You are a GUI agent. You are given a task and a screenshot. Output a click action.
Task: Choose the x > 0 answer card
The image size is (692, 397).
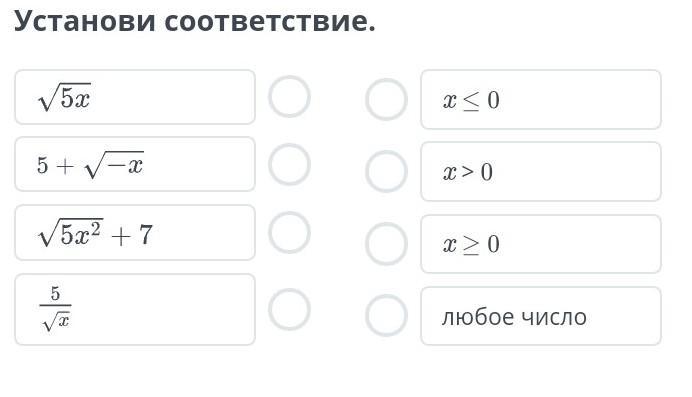click(x=541, y=172)
